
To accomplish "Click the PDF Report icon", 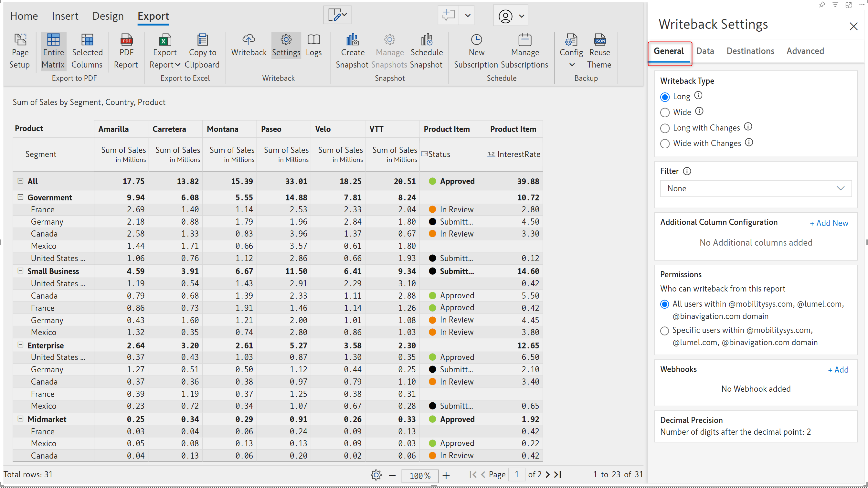I will click(x=126, y=40).
